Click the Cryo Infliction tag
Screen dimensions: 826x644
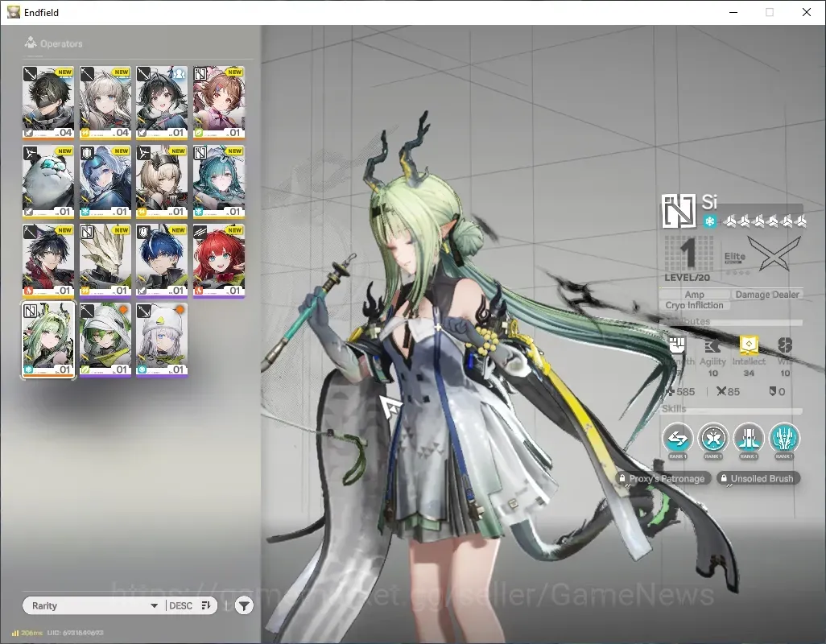[x=694, y=305]
